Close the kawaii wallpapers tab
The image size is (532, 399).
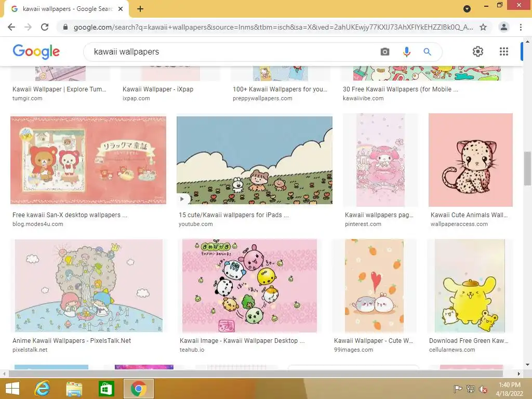[x=121, y=9]
